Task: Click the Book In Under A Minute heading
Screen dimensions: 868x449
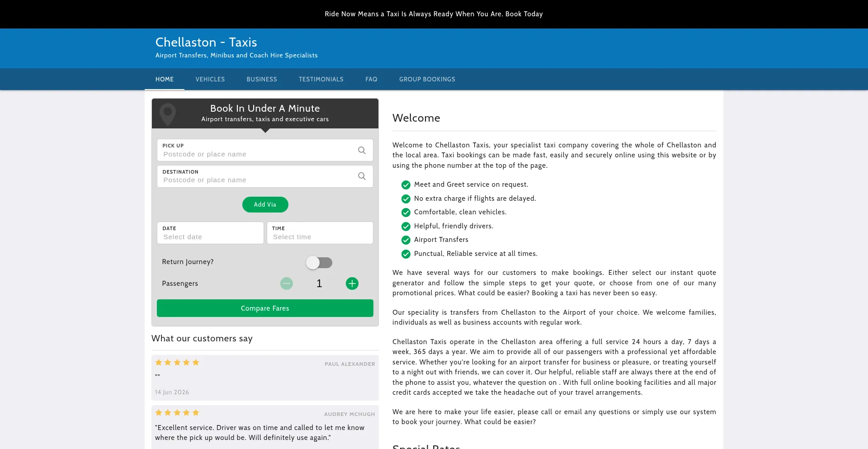Action: tap(265, 109)
